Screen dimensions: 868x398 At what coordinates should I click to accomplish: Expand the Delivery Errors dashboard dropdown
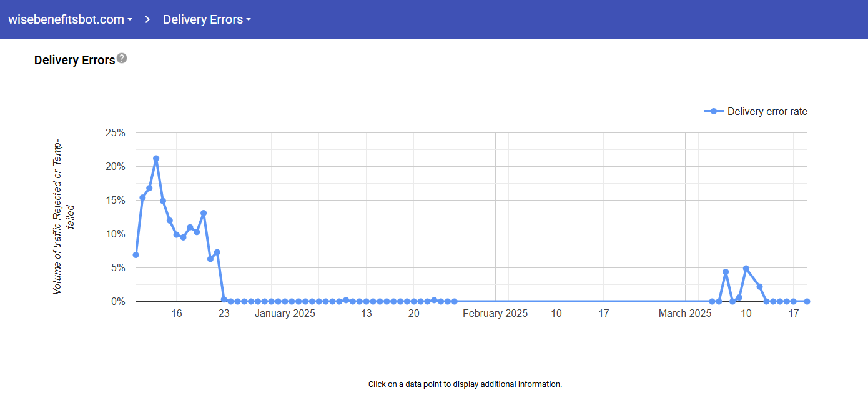(207, 19)
